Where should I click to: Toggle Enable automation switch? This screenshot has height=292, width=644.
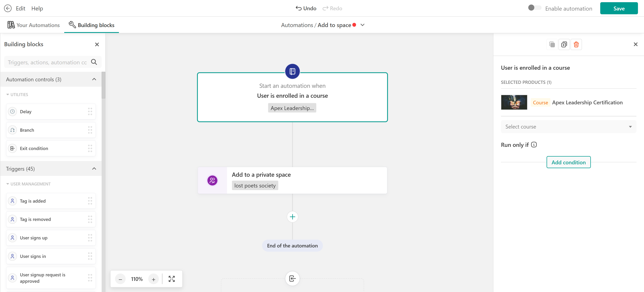(x=534, y=8)
